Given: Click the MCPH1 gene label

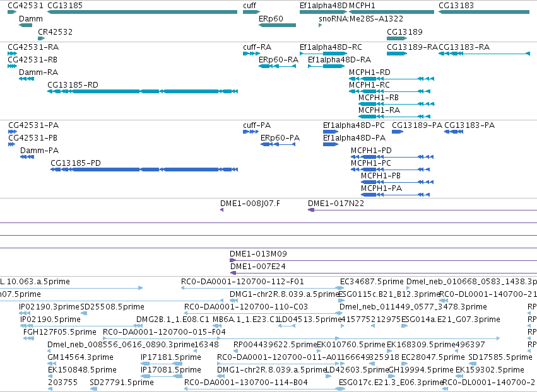Looking at the screenshot, I should pyautogui.click(x=362, y=6).
